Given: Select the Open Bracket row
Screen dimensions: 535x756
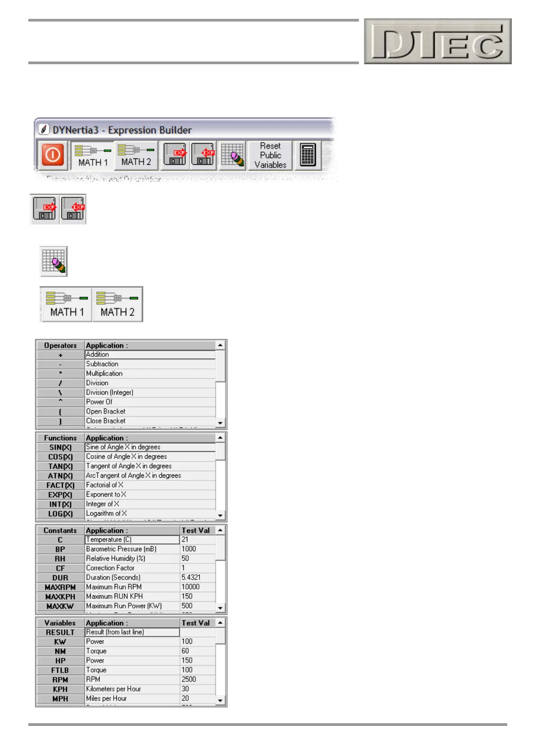Looking at the screenshot, I should coord(126,412).
